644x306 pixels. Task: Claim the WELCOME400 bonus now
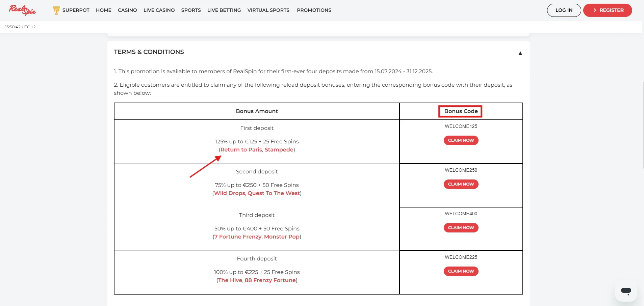pos(461,228)
